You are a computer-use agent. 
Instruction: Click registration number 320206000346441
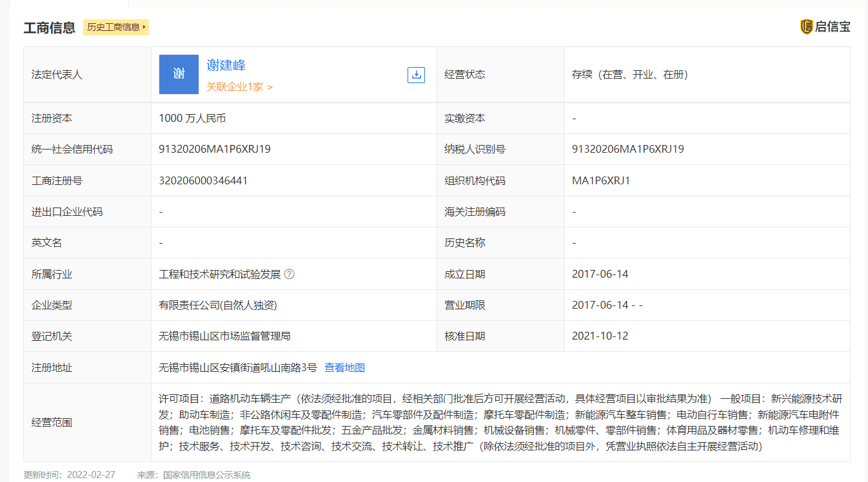[203, 180]
